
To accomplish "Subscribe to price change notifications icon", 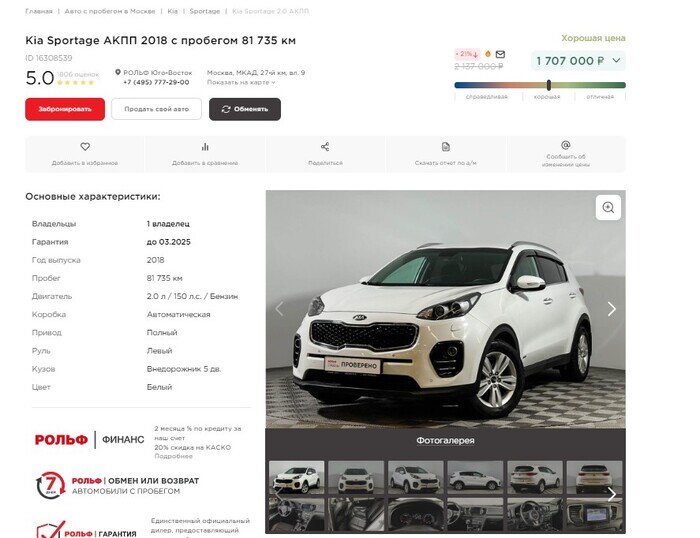I will click(565, 145).
